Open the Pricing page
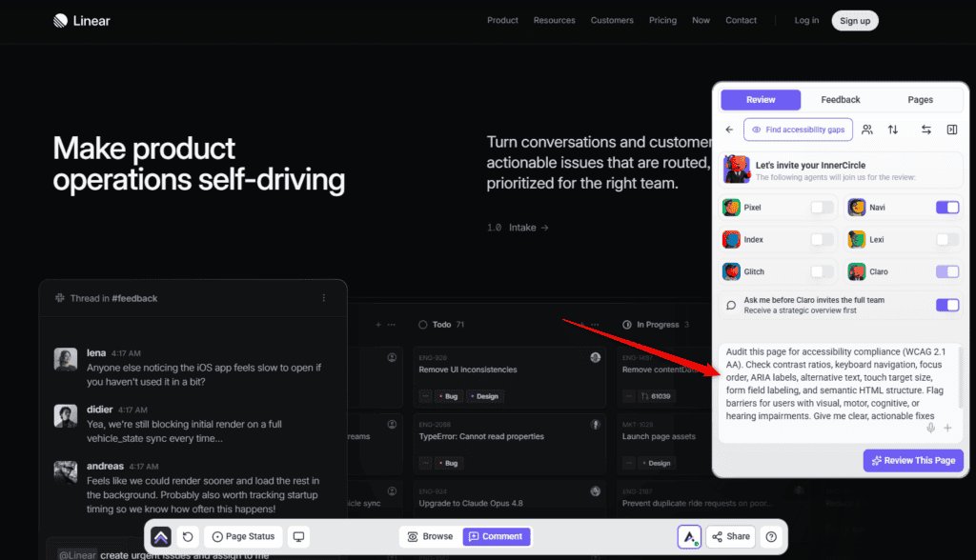The height and width of the screenshot is (560, 976). pyautogui.click(x=662, y=21)
